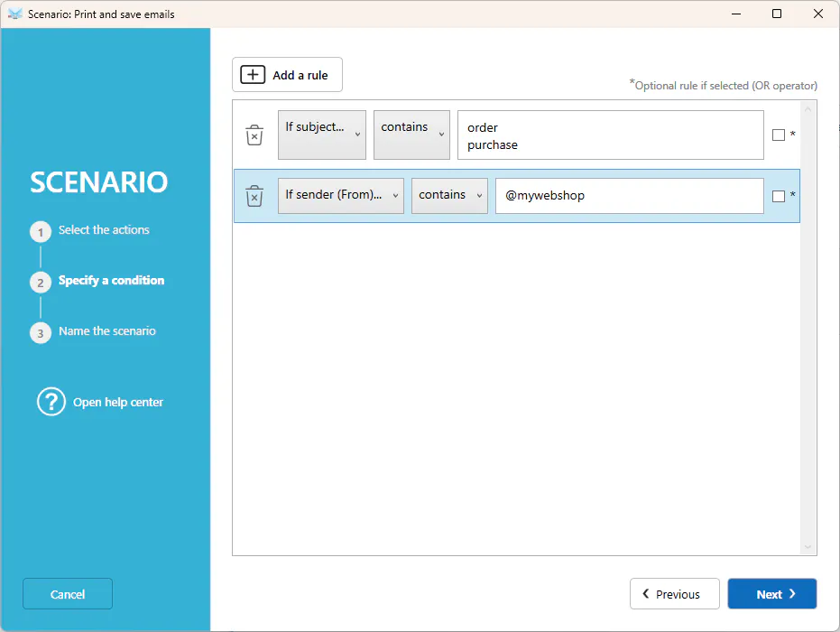Click the subject keywords field with 'order purchase'
Screen dimensions: 840x632
(611, 135)
